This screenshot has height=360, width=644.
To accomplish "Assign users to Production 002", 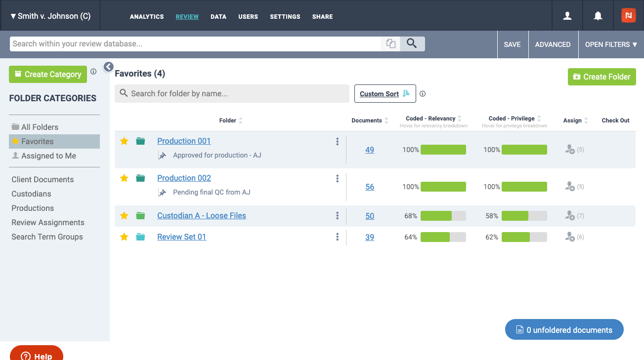I will click(570, 187).
